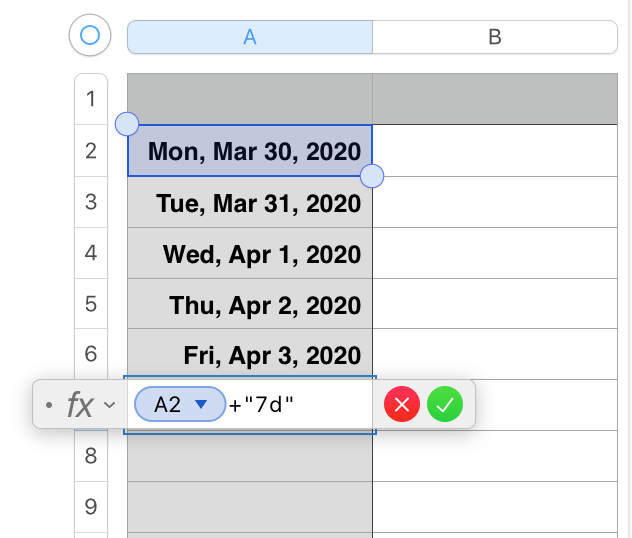Select row 9 header
Viewport: 632px width, 538px height.
91,507
